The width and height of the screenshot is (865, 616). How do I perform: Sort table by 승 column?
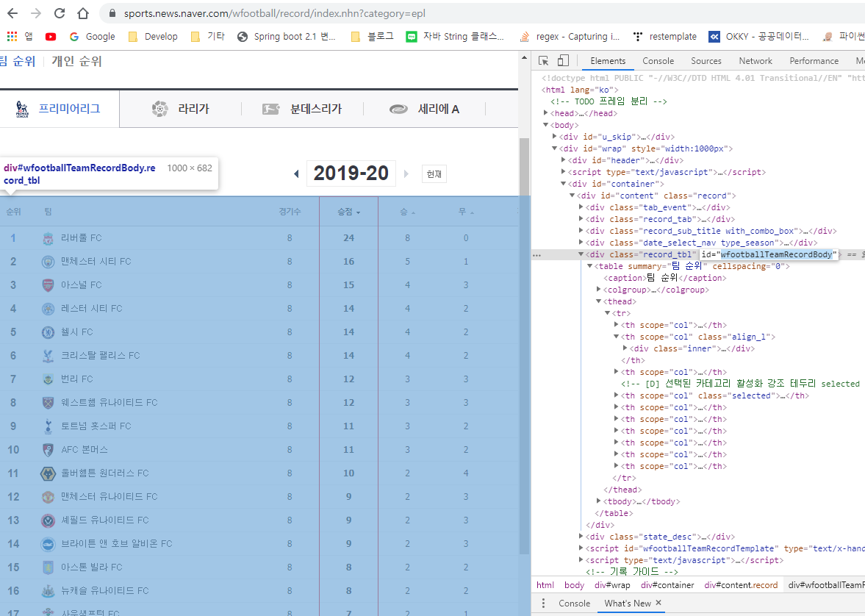pos(407,212)
